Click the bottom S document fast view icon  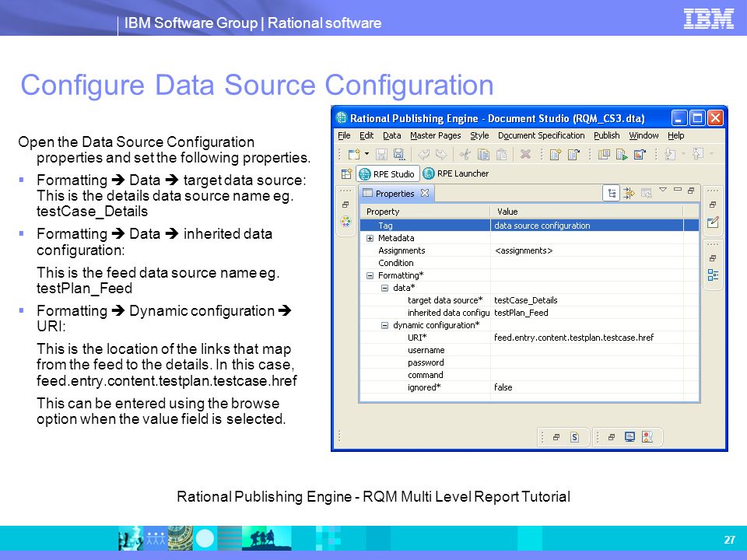point(574,437)
